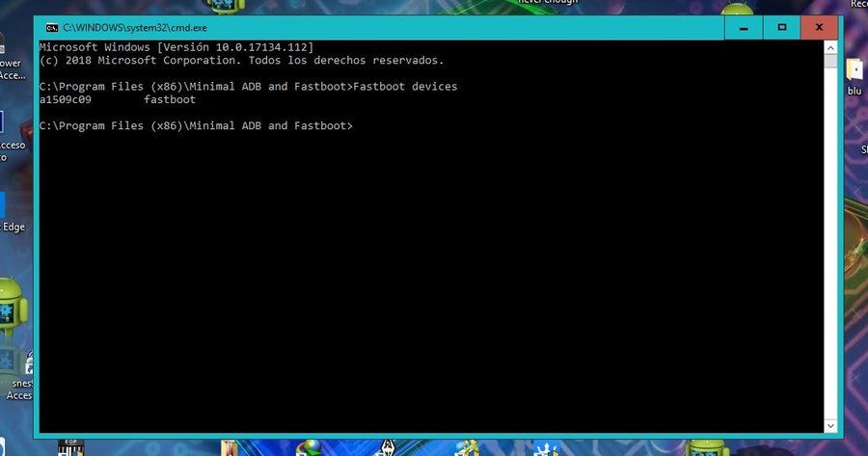Click the 'Microsoft Windows [Versión 10.0.17134.112]' line
This screenshot has height=456, width=868.
coord(176,47)
